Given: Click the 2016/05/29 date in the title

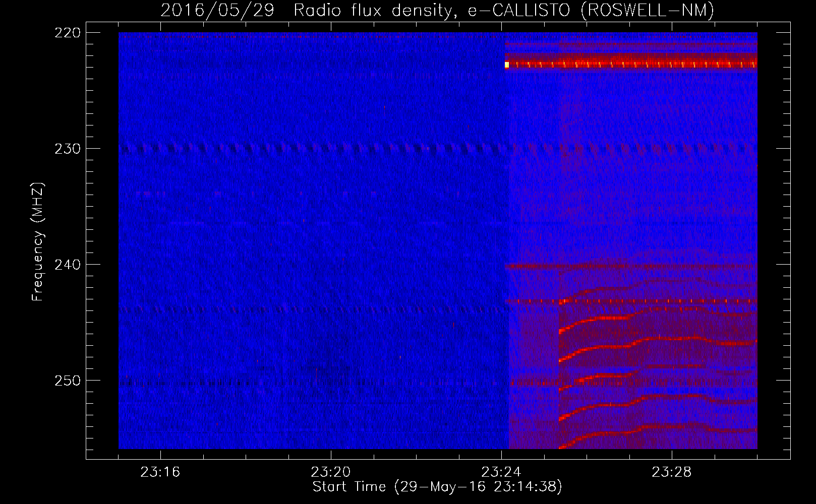Looking at the screenshot, I should pos(217,11).
